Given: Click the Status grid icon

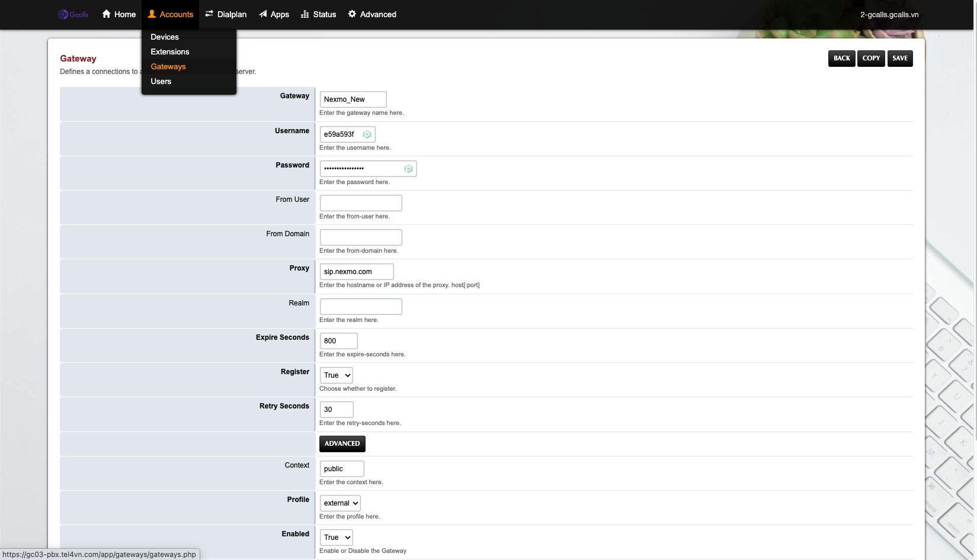Looking at the screenshot, I should 305,14.
